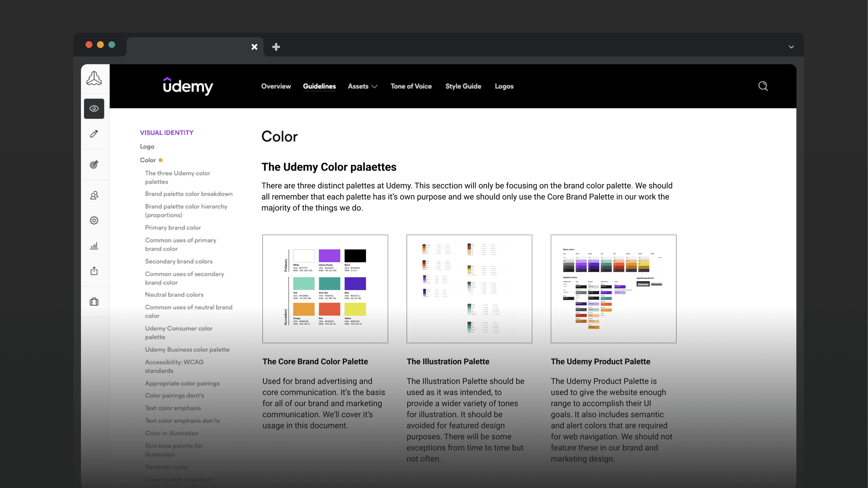This screenshot has width=868, height=488.
Task: Open the Illustration Palette thumbnail
Action: [469, 289]
